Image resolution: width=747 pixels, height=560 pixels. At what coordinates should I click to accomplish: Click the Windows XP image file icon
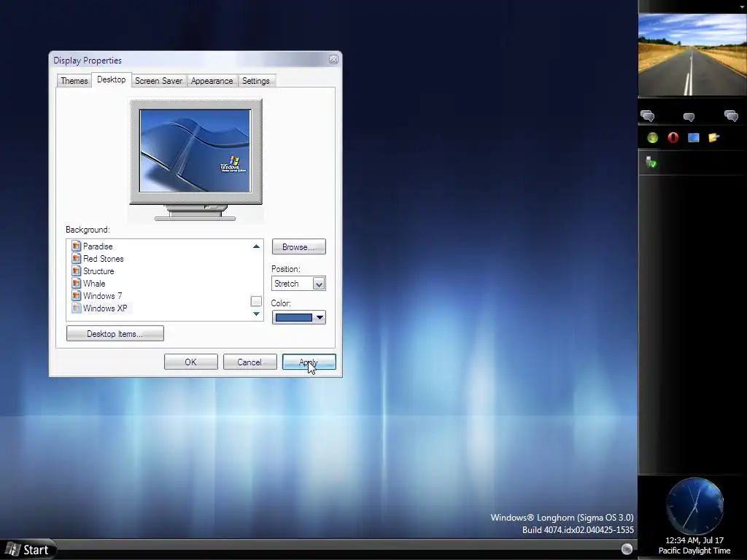point(76,308)
